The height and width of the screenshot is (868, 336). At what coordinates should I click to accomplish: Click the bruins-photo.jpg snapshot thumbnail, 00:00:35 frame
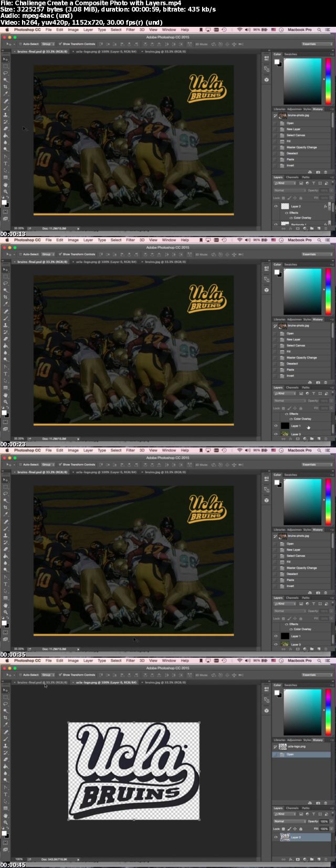coord(283,536)
